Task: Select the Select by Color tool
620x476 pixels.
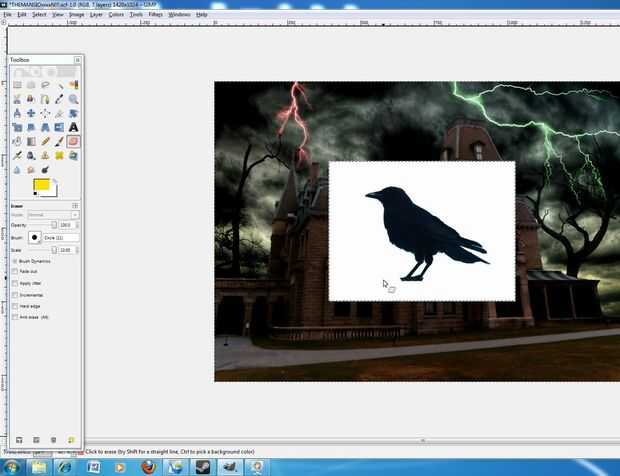Action: pyautogui.click(x=74, y=85)
